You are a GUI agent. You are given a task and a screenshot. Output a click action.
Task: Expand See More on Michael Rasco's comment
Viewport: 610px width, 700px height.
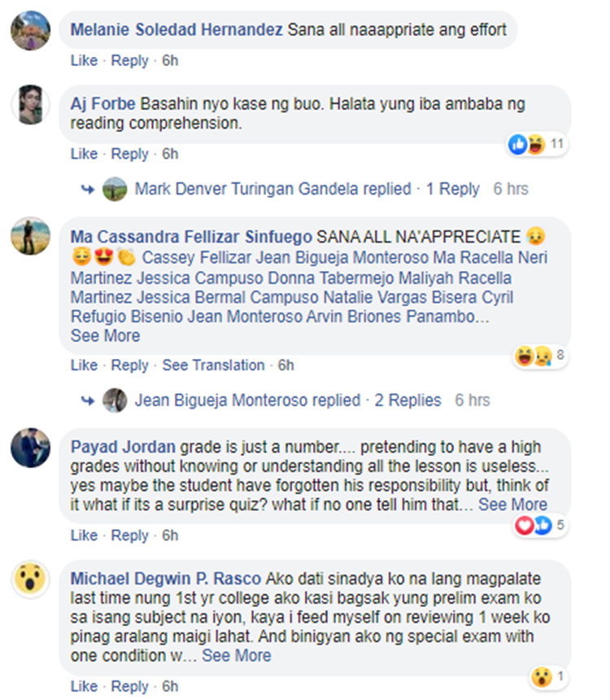pos(237,655)
